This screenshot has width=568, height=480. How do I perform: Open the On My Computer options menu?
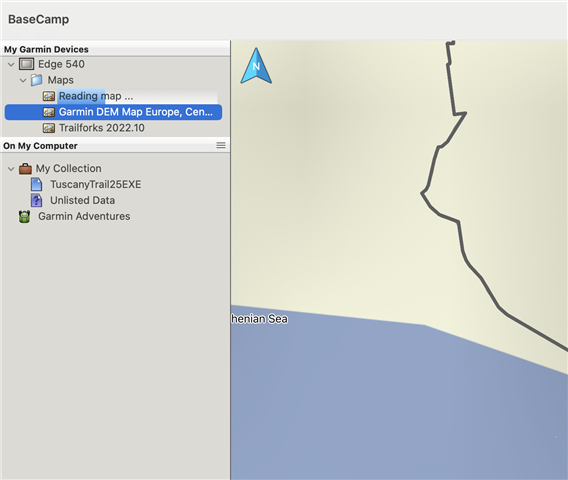[221, 145]
